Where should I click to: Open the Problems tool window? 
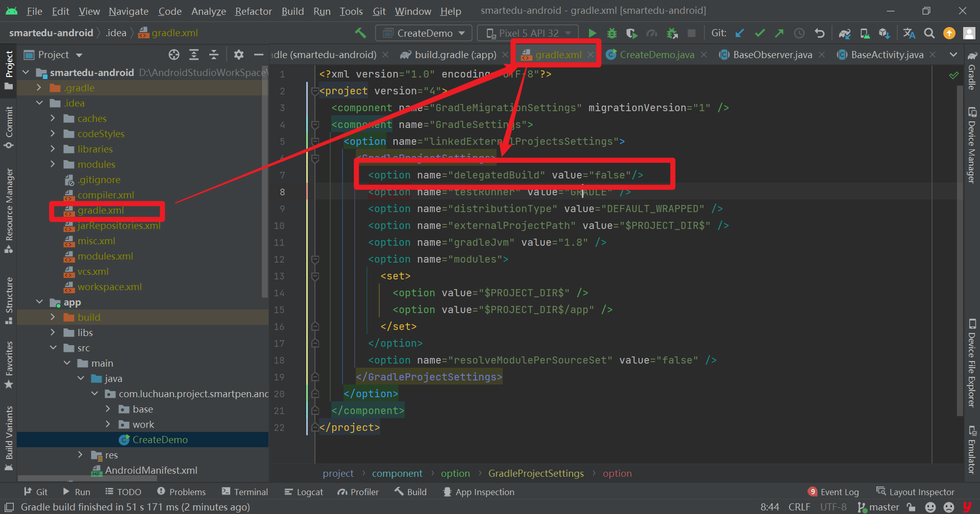181,492
